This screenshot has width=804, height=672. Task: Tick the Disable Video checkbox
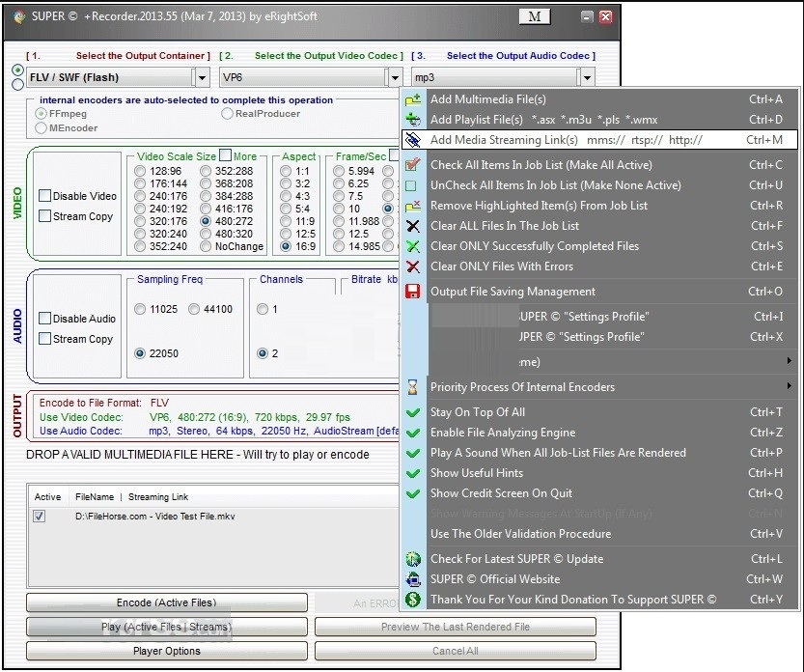pyautogui.click(x=44, y=195)
